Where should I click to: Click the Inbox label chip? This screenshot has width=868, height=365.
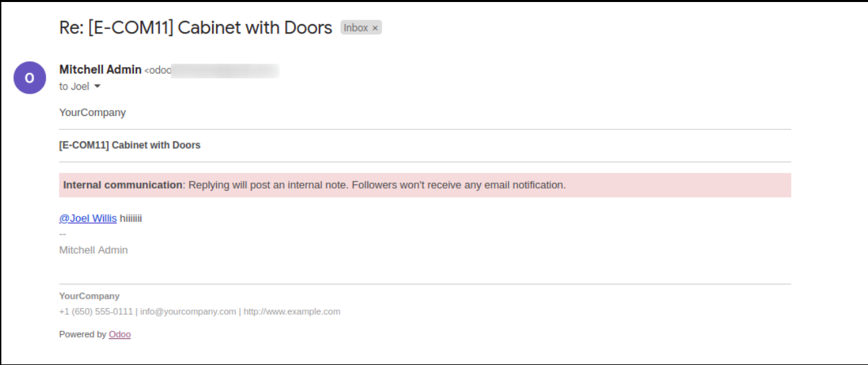pos(361,27)
